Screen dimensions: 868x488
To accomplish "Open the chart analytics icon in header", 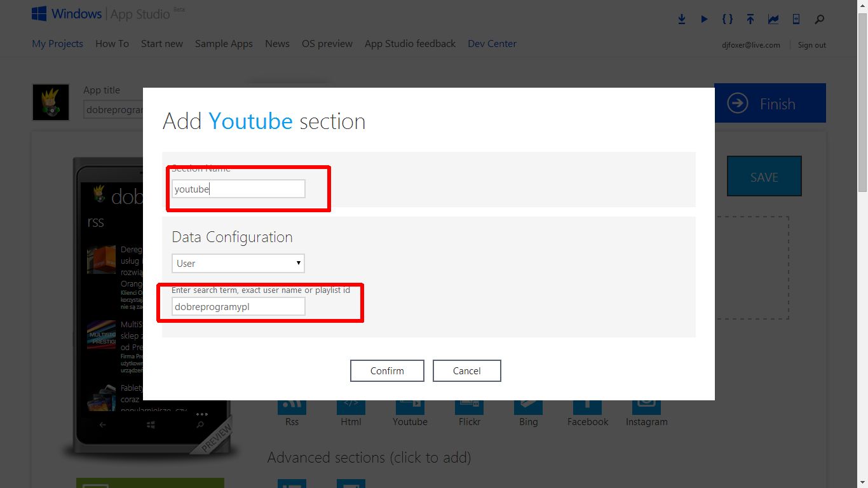I will click(x=773, y=19).
